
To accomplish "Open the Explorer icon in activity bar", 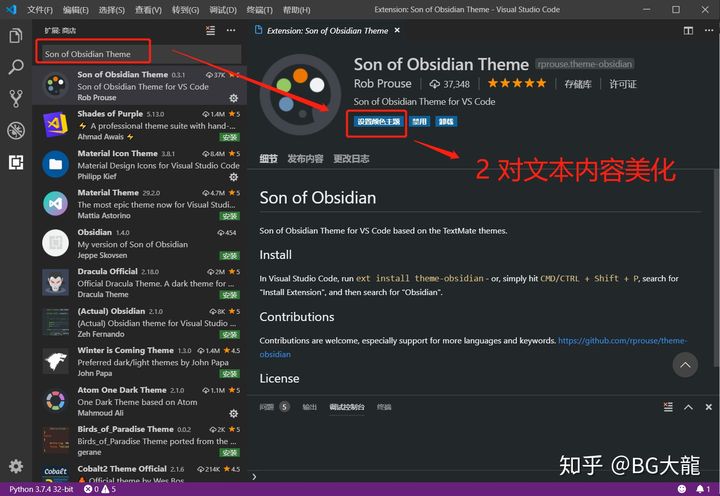I will pyautogui.click(x=16, y=35).
